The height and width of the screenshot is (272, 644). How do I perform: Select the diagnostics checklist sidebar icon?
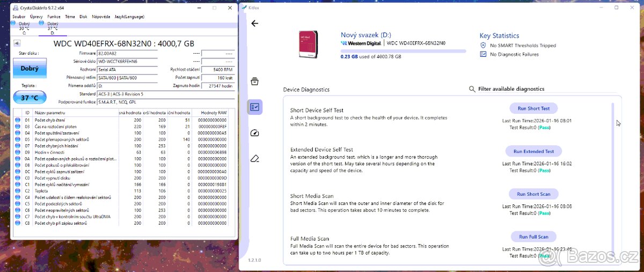click(x=255, y=107)
